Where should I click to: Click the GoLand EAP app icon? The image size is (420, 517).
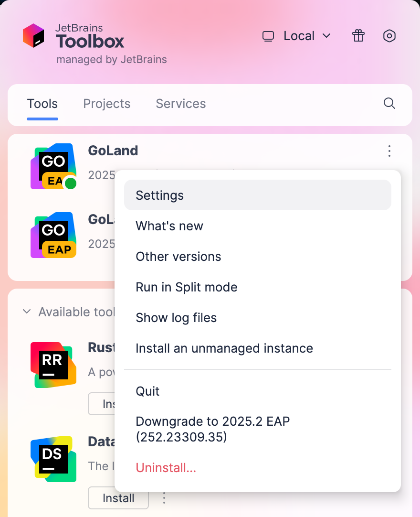(x=53, y=235)
